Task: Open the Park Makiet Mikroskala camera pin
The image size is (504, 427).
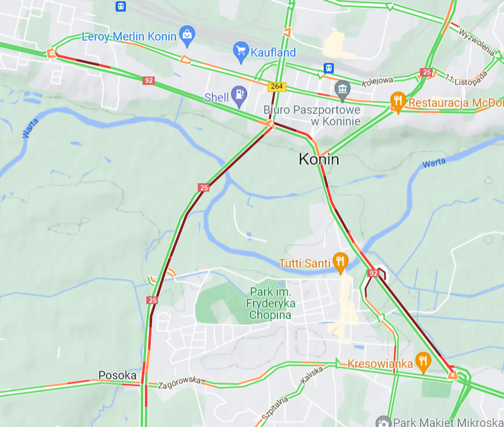Action: [x=383, y=422]
